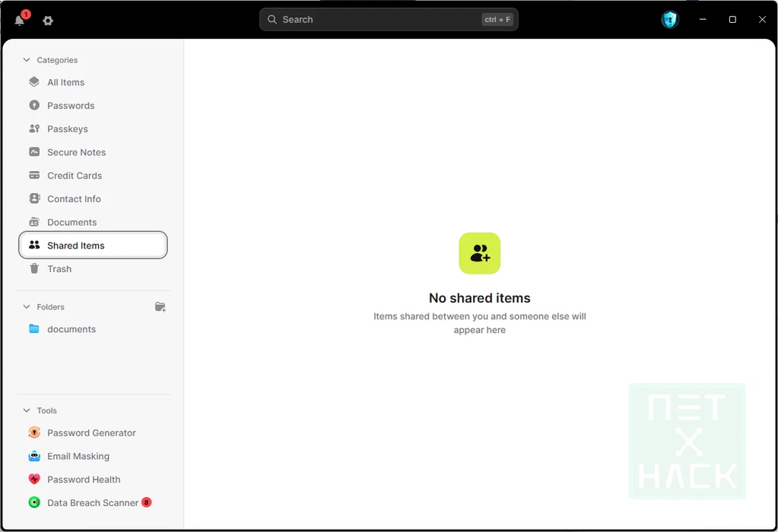778x532 pixels.
Task: Click the new folder icon
Action: coord(160,307)
